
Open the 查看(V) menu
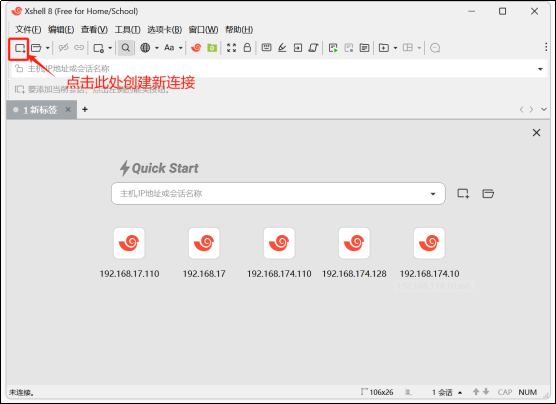click(94, 29)
